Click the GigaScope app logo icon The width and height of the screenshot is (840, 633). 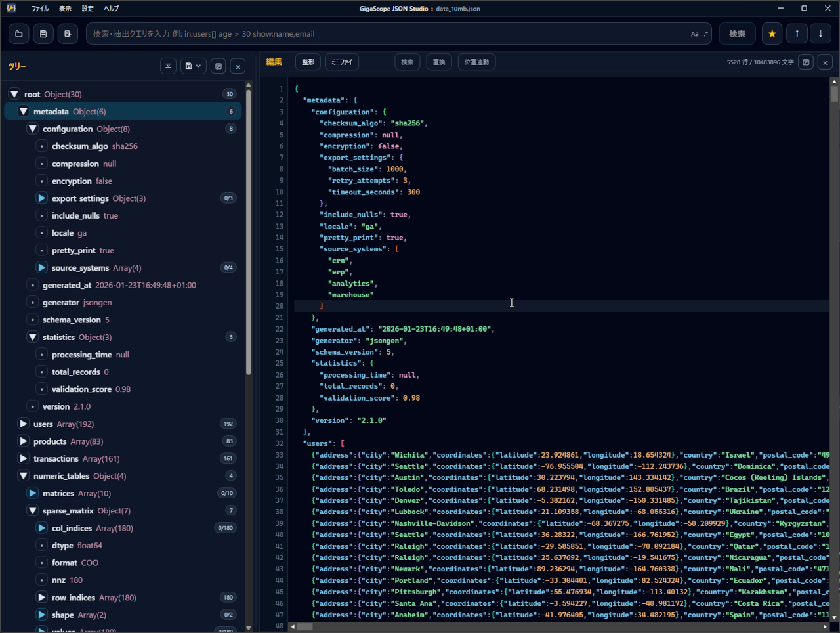coord(11,9)
